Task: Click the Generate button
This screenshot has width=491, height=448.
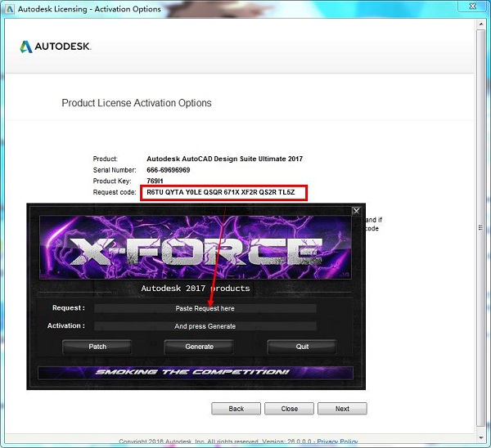Action: tap(199, 347)
